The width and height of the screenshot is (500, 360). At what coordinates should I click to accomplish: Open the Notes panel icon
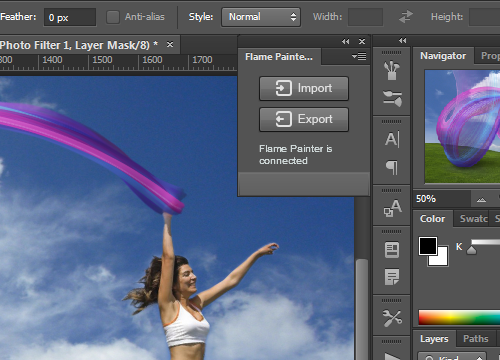click(x=392, y=277)
